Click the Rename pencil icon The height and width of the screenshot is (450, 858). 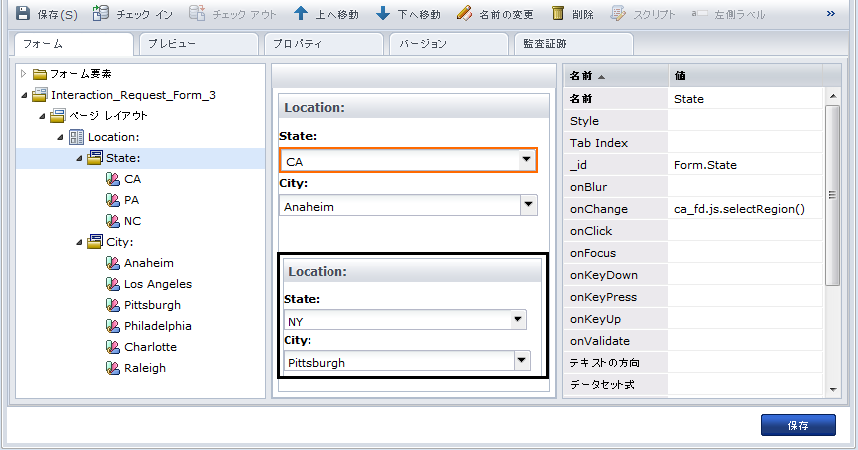(464, 14)
